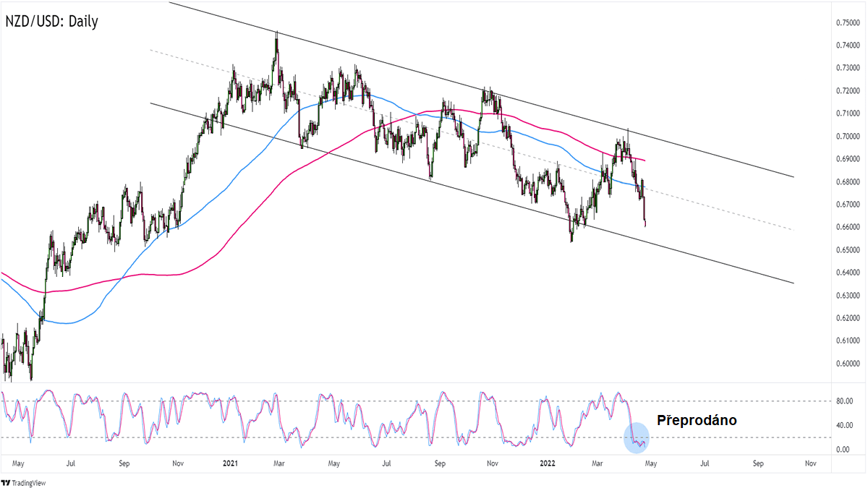This screenshot has height=488, width=868.
Task: Click the 0.64000 price axis label
Action: 848,273
